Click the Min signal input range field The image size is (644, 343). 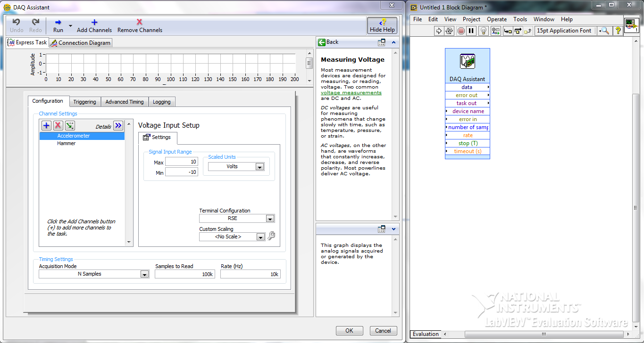coord(182,172)
